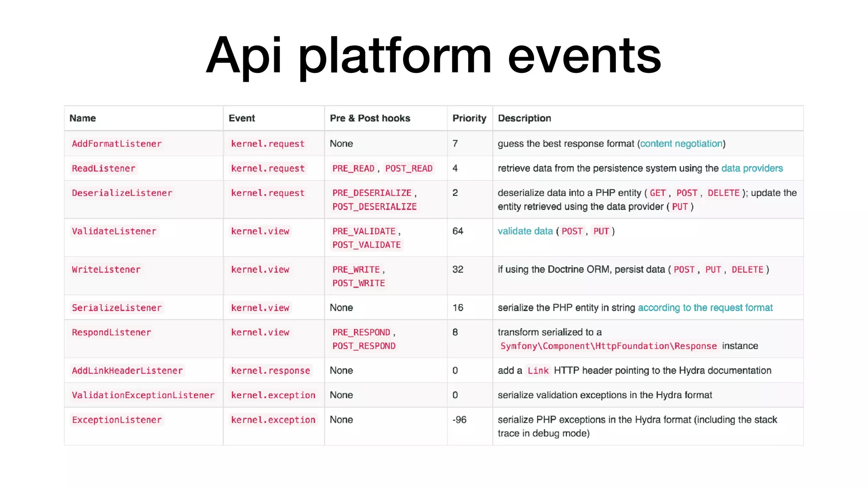This screenshot has width=868, height=488.
Task: Click the DeserializeListener name
Action: point(122,193)
